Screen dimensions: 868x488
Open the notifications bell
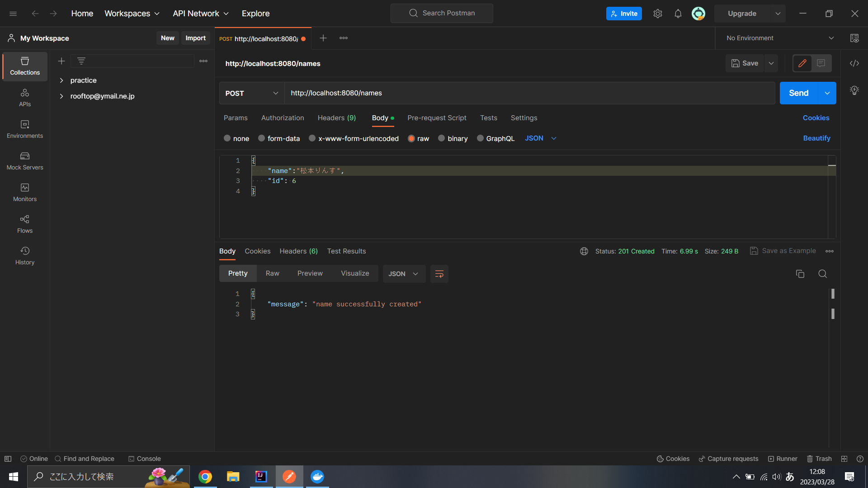[678, 14]
